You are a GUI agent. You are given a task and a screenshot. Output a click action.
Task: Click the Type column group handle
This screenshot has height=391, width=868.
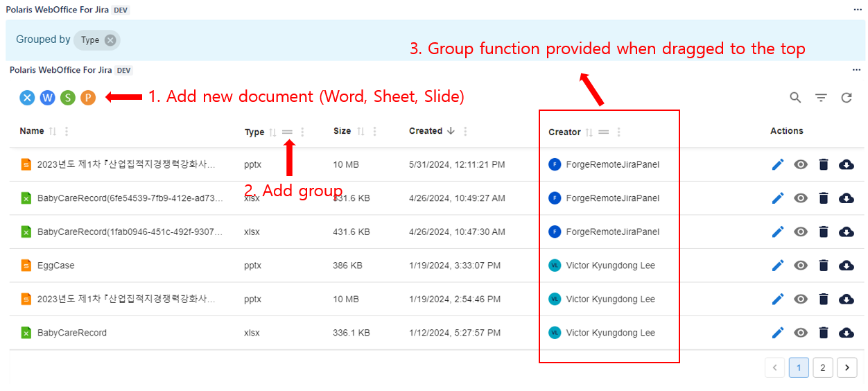[287, 132]
